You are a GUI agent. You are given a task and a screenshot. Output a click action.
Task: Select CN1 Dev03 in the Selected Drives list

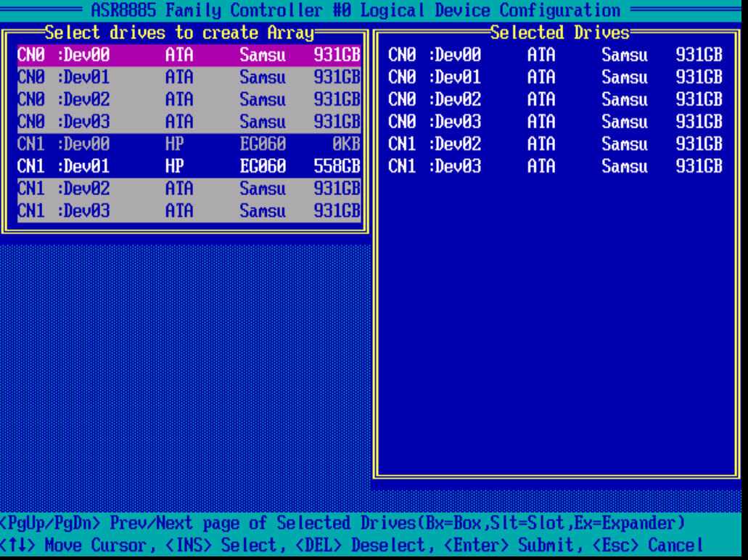click(555, 167)
